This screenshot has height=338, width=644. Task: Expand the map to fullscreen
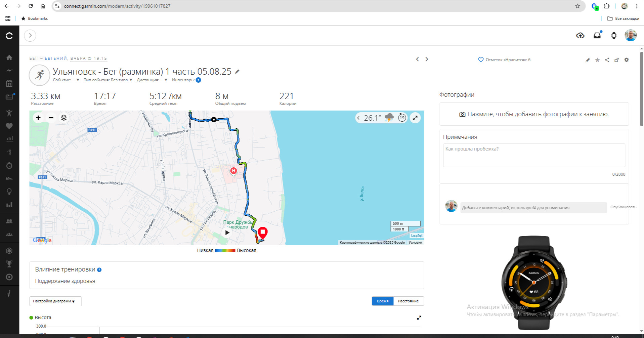click(x=415, y=118)
